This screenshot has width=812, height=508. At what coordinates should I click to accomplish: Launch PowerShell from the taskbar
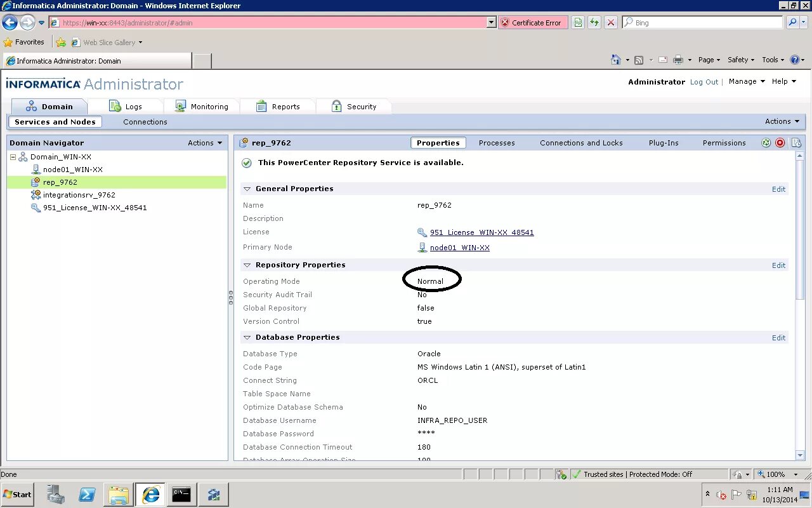pos(87,494)
